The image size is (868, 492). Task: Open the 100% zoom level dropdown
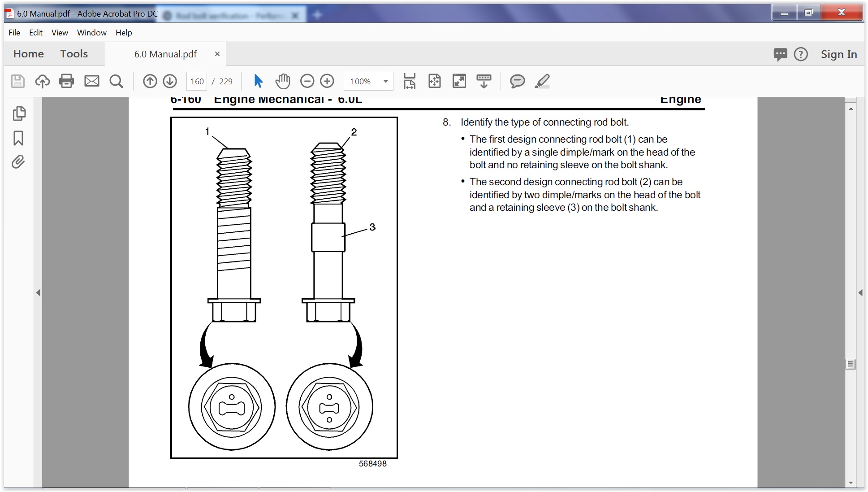pos(385,81)
